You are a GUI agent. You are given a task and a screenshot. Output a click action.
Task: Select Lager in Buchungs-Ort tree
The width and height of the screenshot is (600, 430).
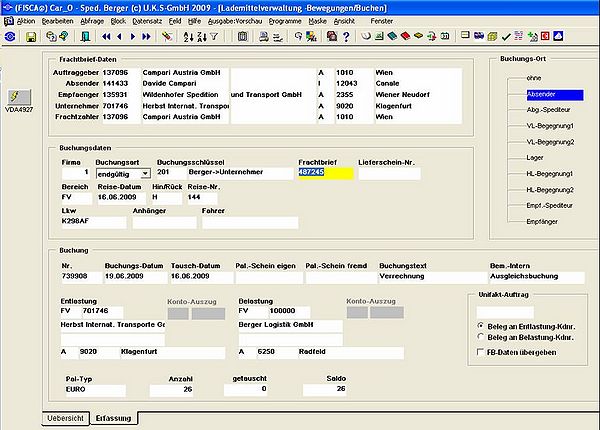coord(535,158)
